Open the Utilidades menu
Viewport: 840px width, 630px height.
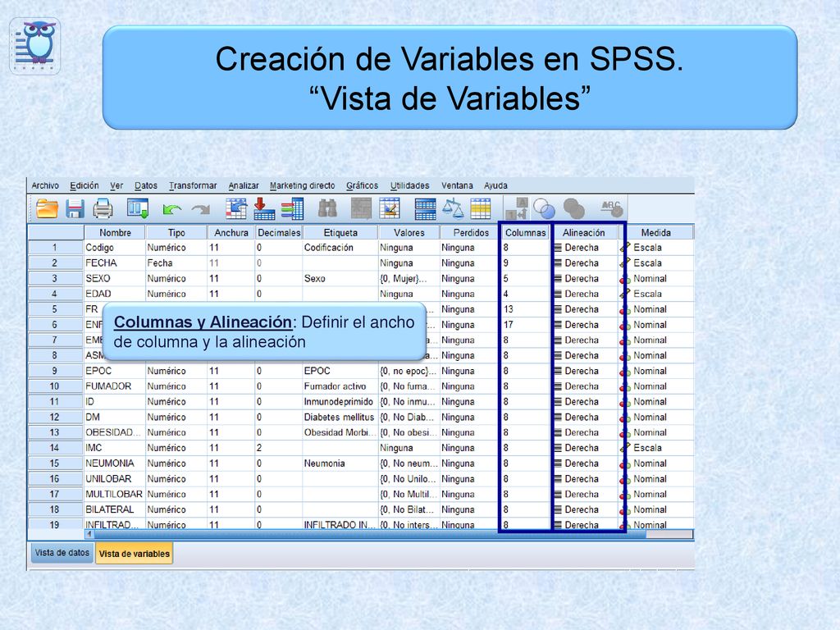410,185
